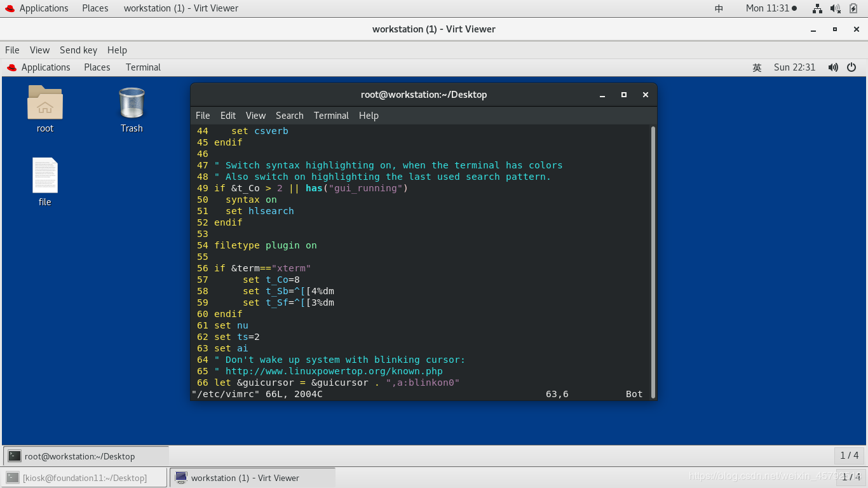Open the host clock showing Mon 11:31
868x488 pixels.
click(x=771, y=8)
